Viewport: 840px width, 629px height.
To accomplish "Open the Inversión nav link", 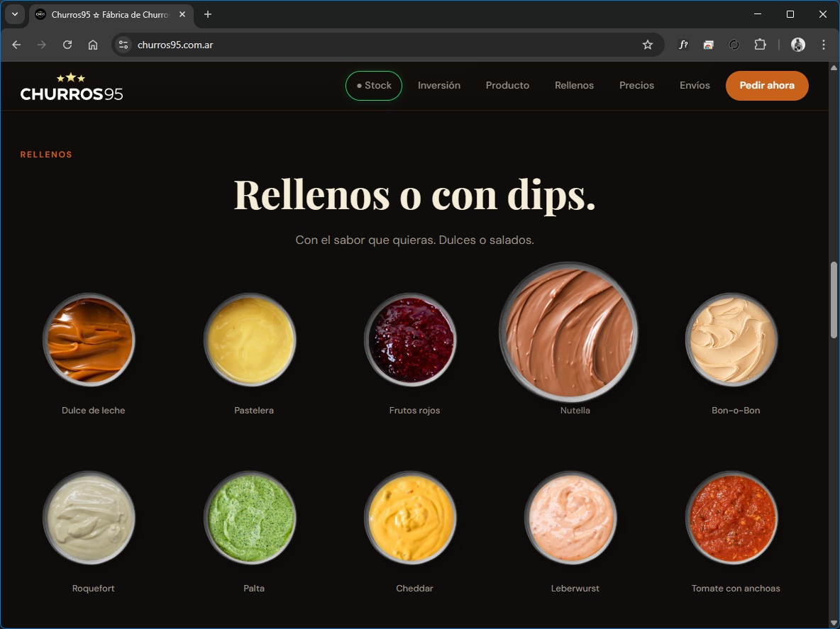I will tap(439, 86).
